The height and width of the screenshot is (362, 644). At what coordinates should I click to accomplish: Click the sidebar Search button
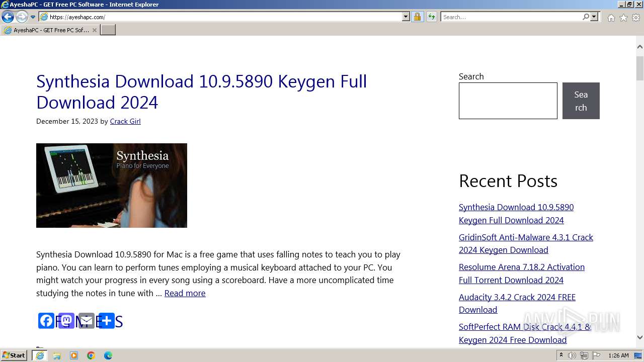point(581,101)
